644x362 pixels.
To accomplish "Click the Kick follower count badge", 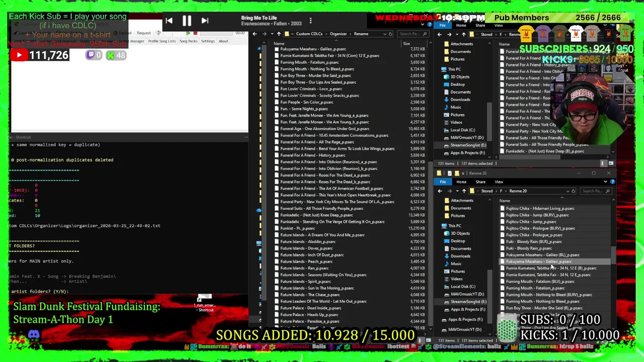I will (116, 55).
